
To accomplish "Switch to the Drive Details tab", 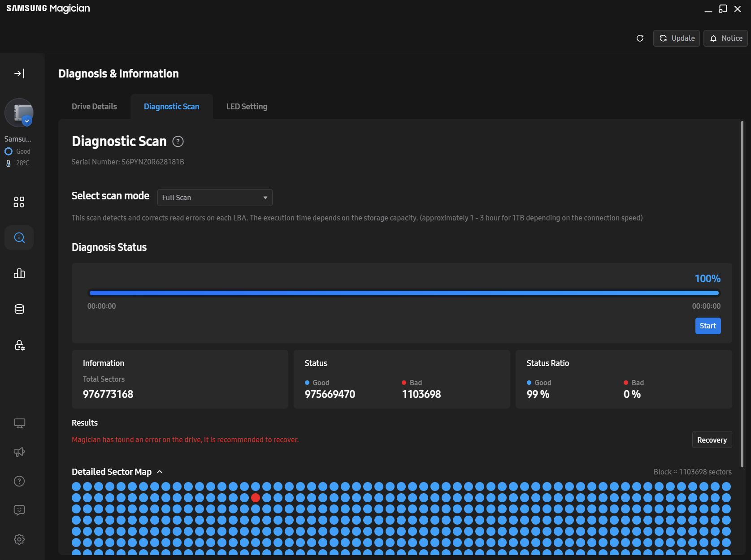I will click(94, 107).
